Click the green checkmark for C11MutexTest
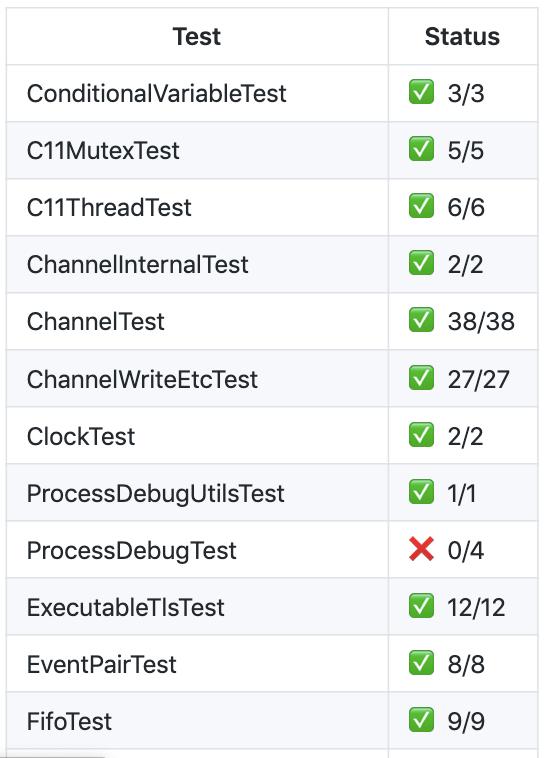 tap(421, 149)
